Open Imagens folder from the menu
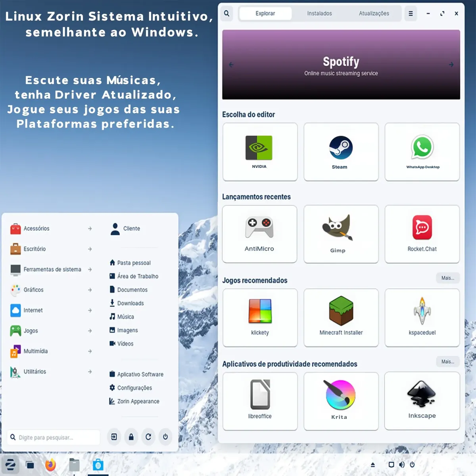The height and width of the screenshot is (476, 476). 124,330
